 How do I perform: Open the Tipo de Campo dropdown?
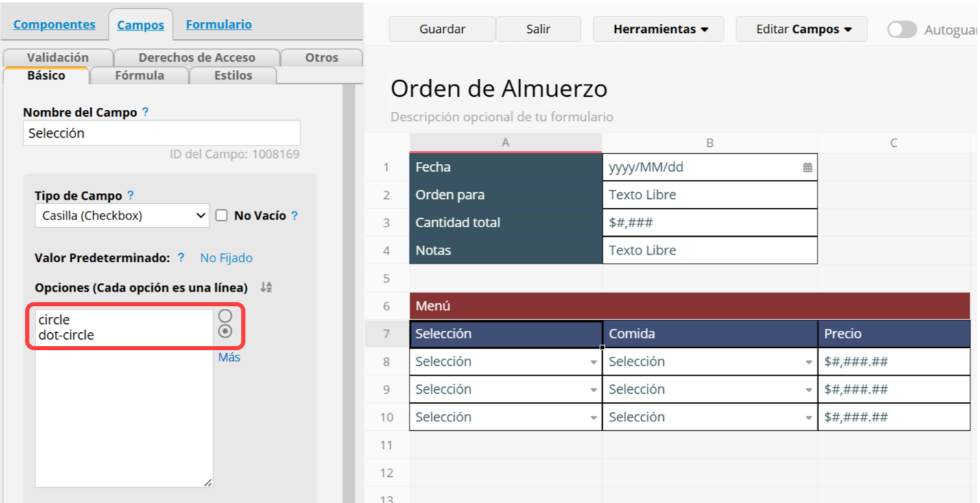point(122,215)
